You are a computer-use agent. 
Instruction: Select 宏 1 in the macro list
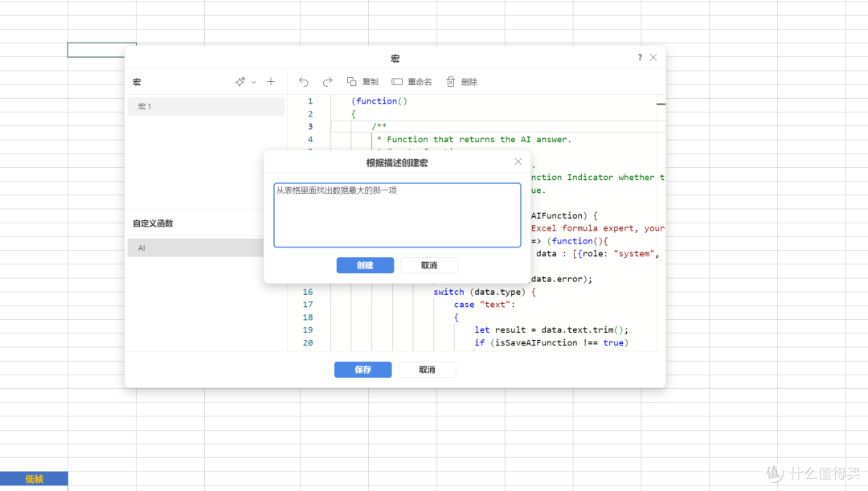pyautogui.click(x=206, y=106)
